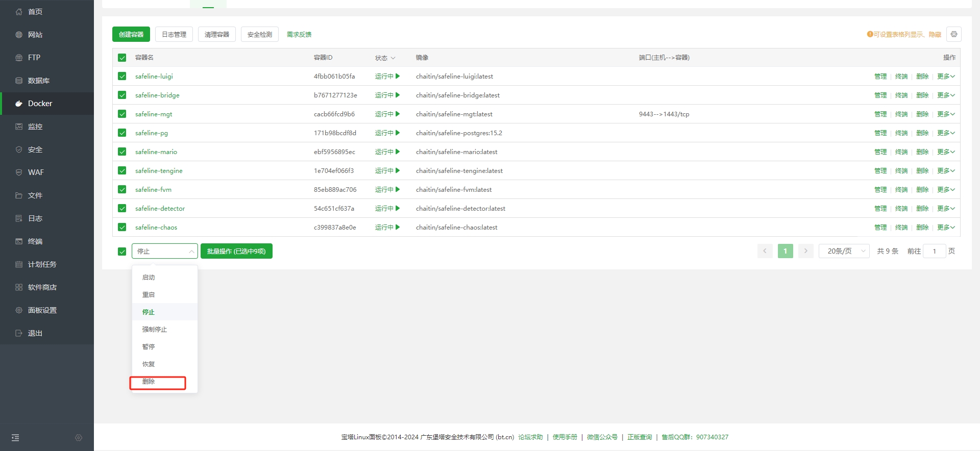Open the 软件商店 app store icon

click(x=19, y=287)
